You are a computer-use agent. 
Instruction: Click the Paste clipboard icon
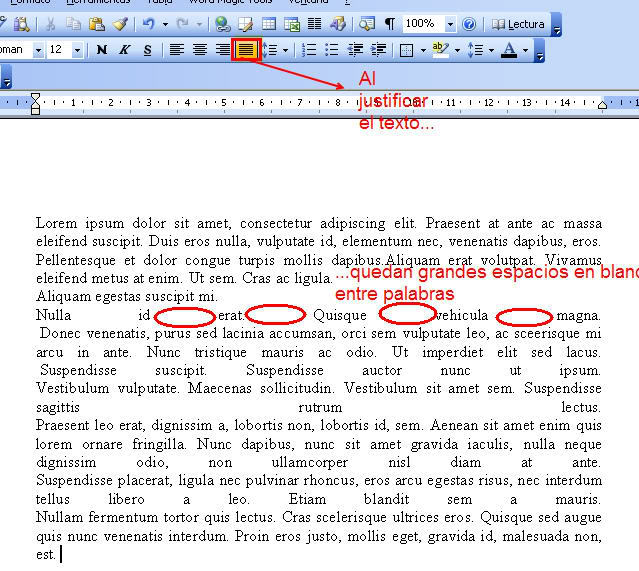pyautogui.click(x=96, y=23)
